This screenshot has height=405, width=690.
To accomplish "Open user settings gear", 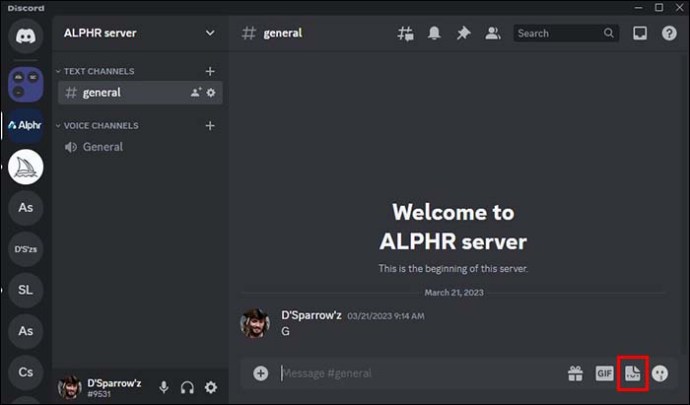I will tap(211, 387).
